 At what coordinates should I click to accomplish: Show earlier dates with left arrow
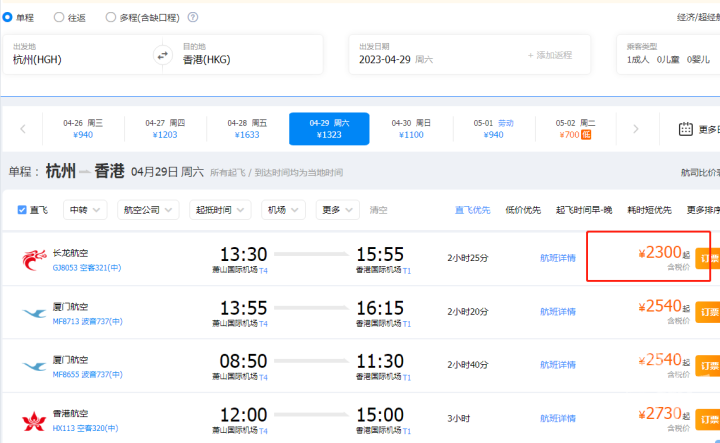pyautogui.click(x=23, y=129)
